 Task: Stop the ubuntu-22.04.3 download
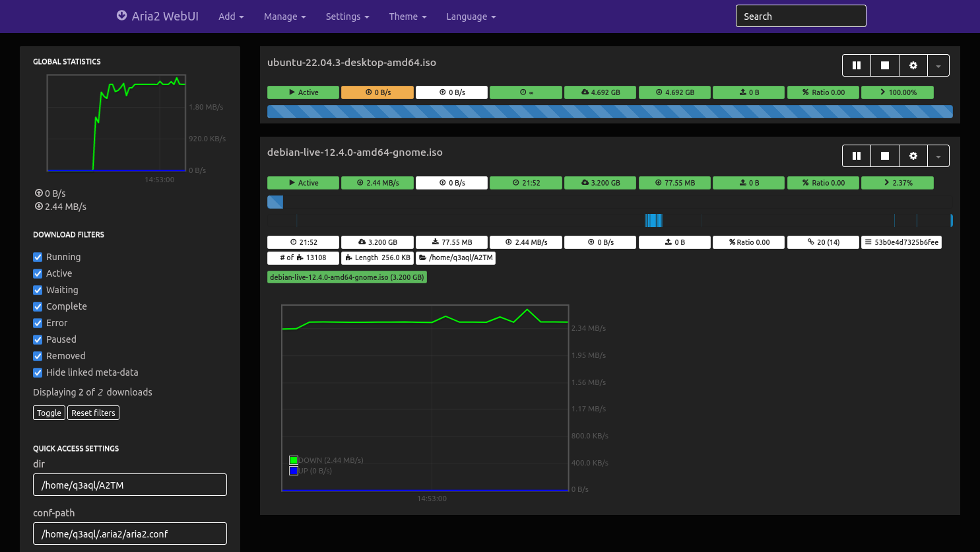tap(885, 65)
